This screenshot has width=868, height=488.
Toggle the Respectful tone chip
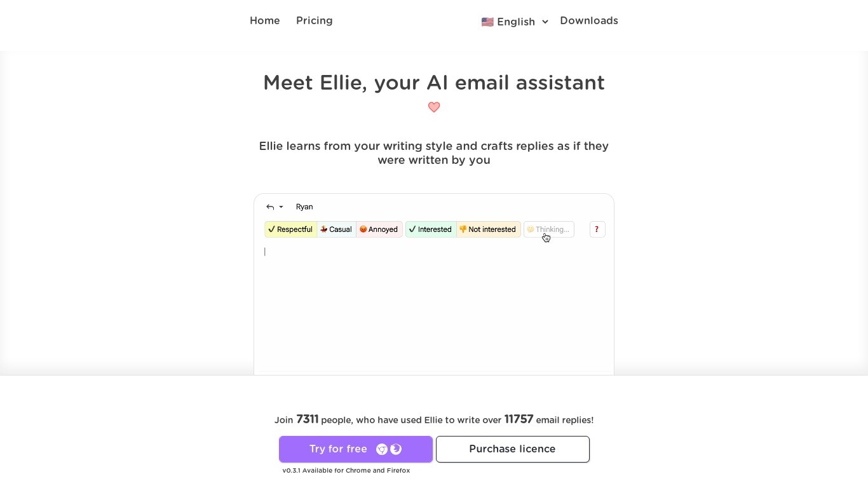point(290,229)
